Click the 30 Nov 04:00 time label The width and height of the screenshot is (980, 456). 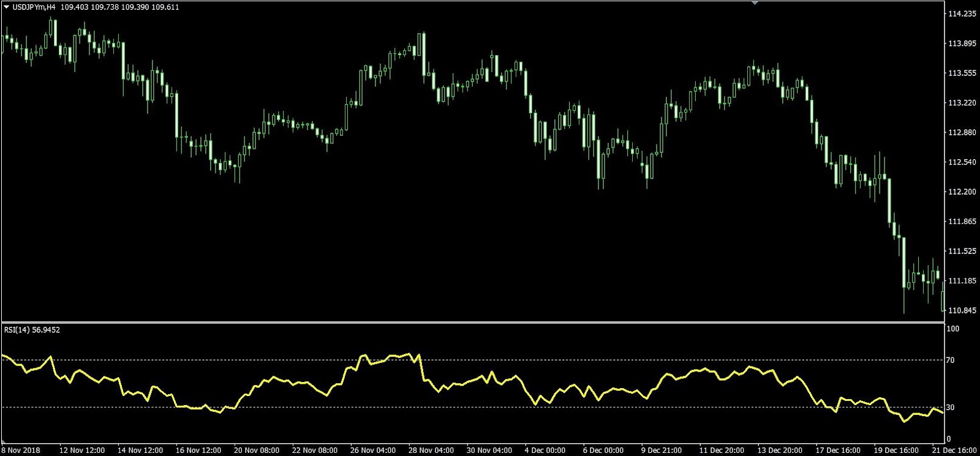(489, 450)
